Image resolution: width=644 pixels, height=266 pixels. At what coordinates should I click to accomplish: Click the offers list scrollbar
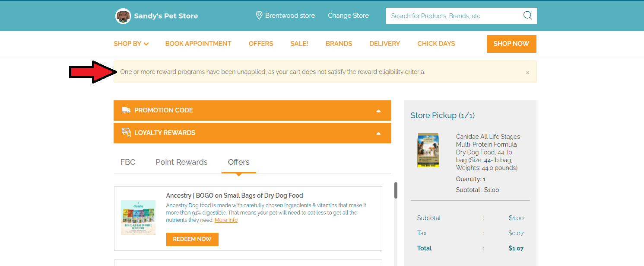(x=396, y=190)
